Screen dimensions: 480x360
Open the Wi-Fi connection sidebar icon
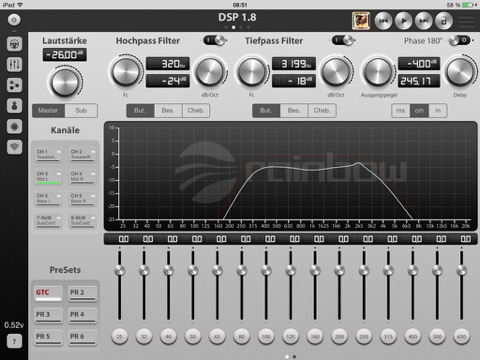14,147
